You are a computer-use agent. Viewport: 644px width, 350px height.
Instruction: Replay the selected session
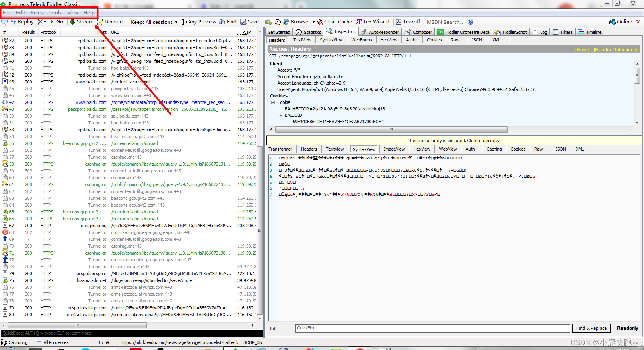coord(22,22)
